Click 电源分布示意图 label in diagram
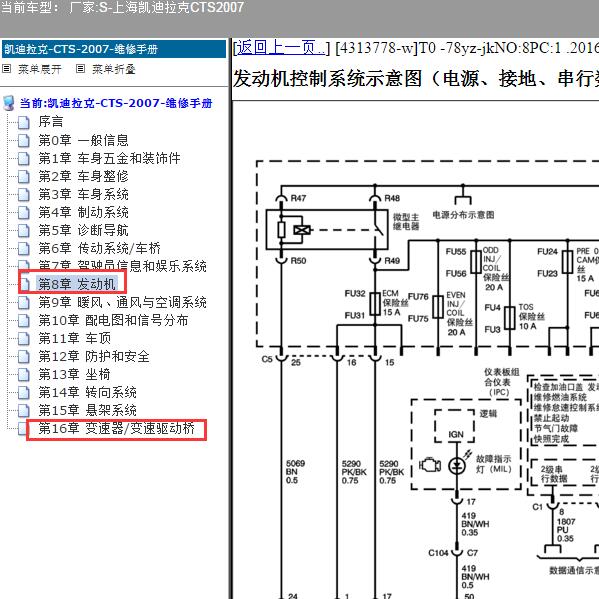This screenshot has width=599, height=599. click(463, 215)
